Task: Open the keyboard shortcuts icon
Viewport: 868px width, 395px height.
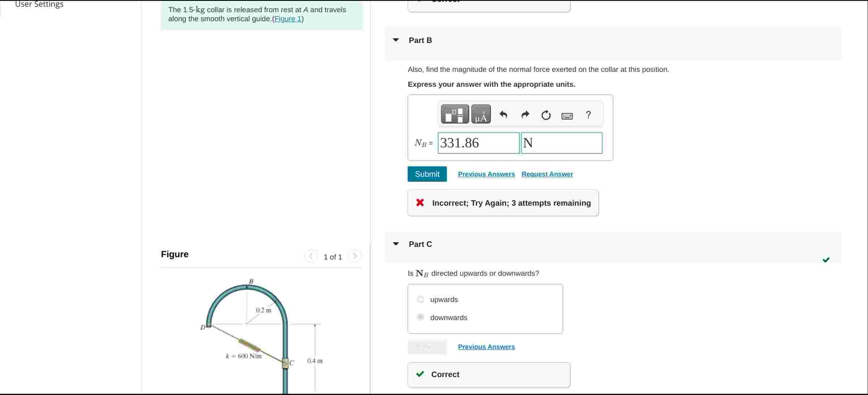Action: (x=567, y=116)
